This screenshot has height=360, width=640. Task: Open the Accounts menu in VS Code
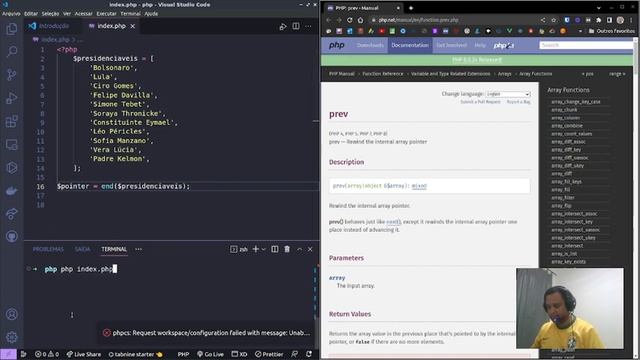(12, 314)
